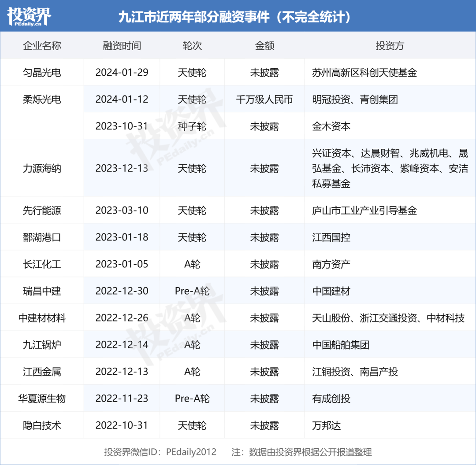Viewport: 476px width, 465px height.
Task: Click the 2024-01-29 date cell
Action: pos(122,73)
